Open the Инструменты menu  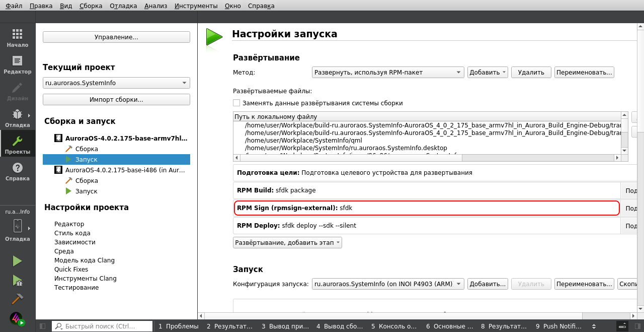pyautogui.click(x=196, y=6)
